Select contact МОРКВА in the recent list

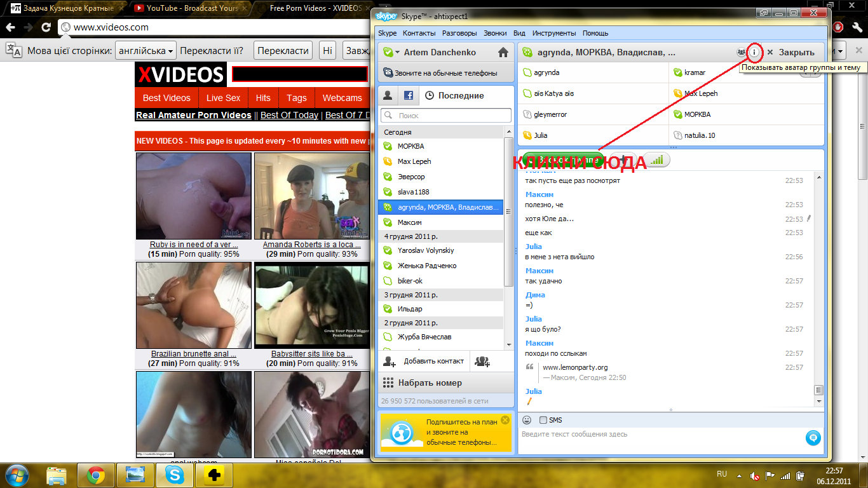coord(441,146)
